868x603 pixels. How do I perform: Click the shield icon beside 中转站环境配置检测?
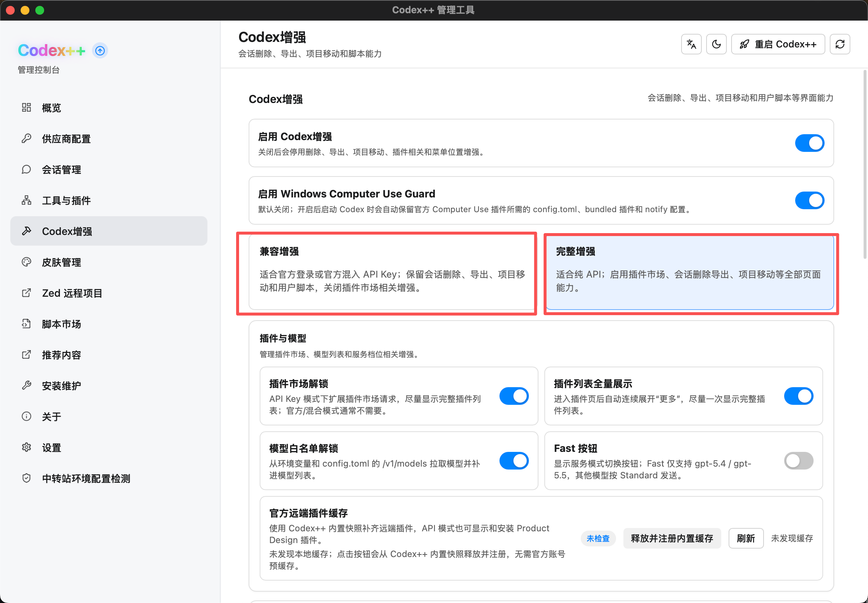click(26, 479)
